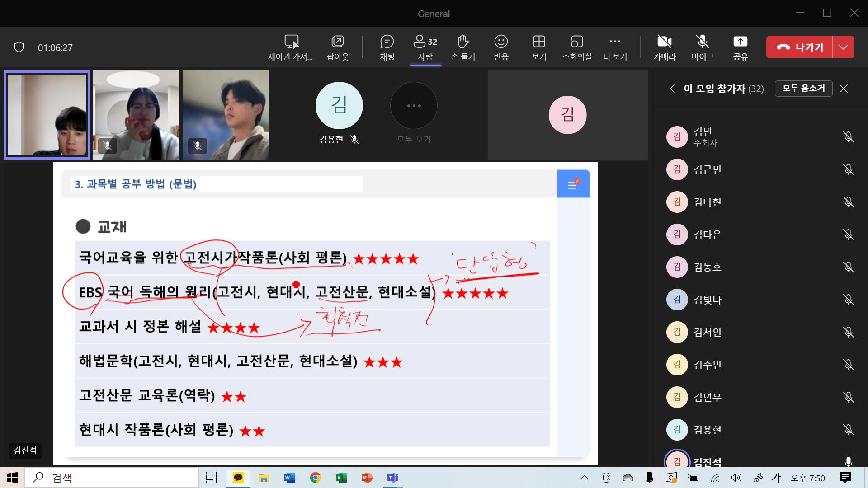The height and width of the screenshot is (488, 868).
Task: Click the leave meeting (나가기) button
Action: tap(799, 47)
